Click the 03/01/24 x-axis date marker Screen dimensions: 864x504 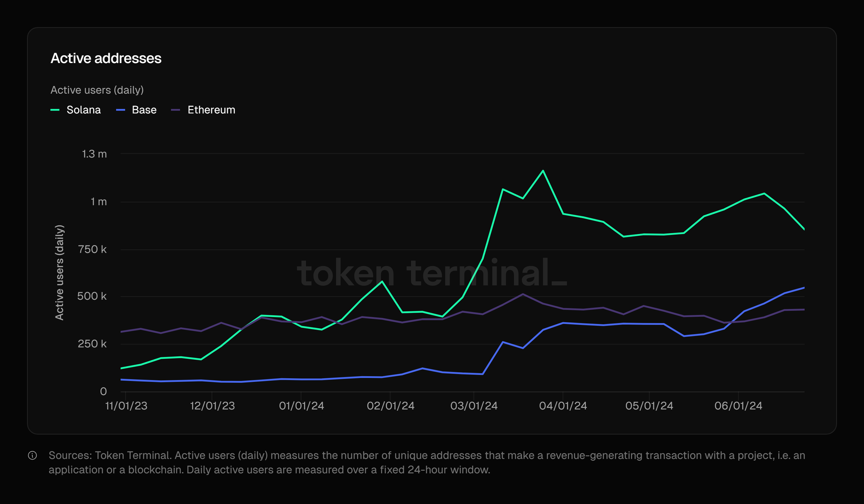(x=474, y=406)
